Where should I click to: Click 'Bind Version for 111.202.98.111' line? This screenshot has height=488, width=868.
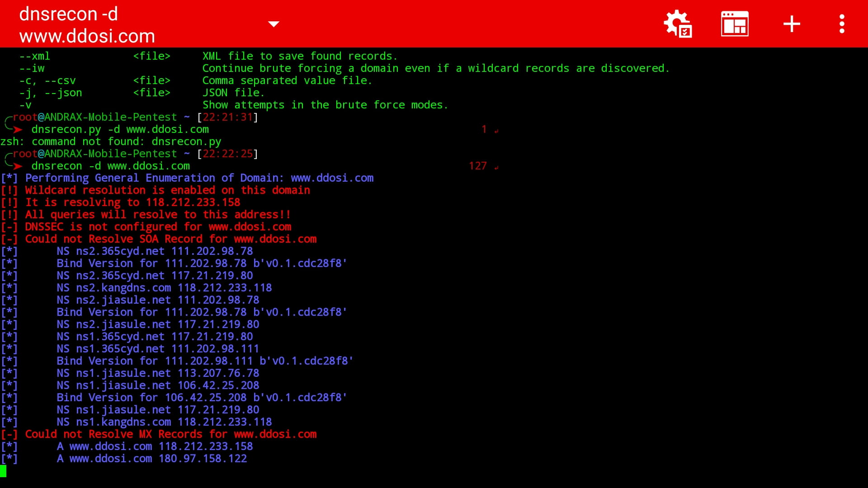point(205,361)
